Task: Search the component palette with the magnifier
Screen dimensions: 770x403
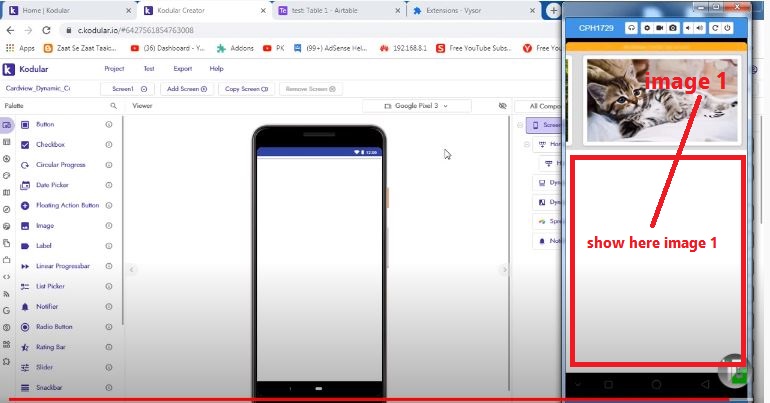Action: pyautogui.click(x=113, y=106)
